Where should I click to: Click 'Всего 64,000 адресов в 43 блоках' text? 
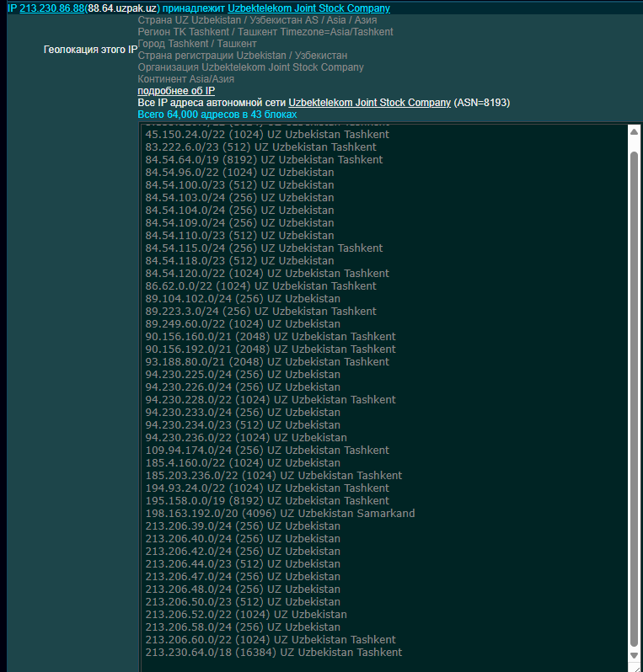[x=217, y=115]
